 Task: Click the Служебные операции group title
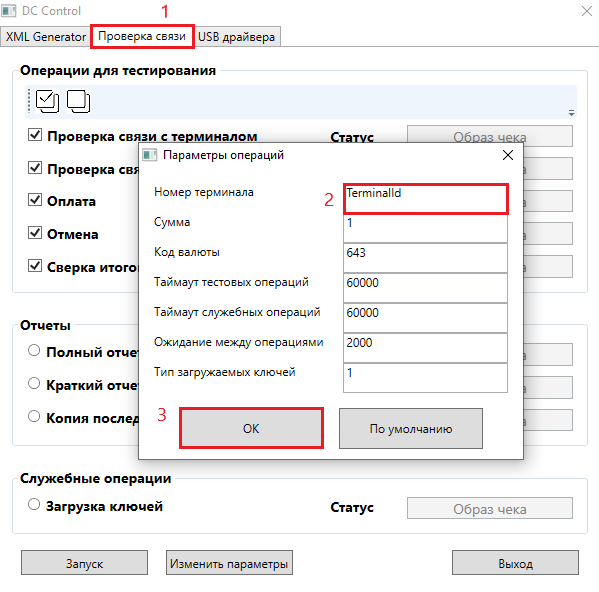click(96, 479)
